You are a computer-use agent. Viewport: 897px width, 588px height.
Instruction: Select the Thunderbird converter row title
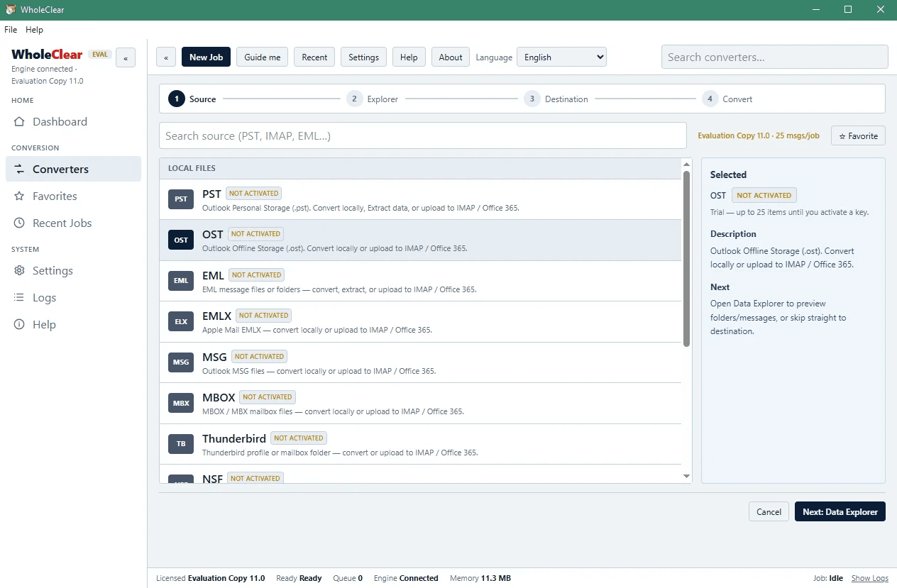click(234, 438)
